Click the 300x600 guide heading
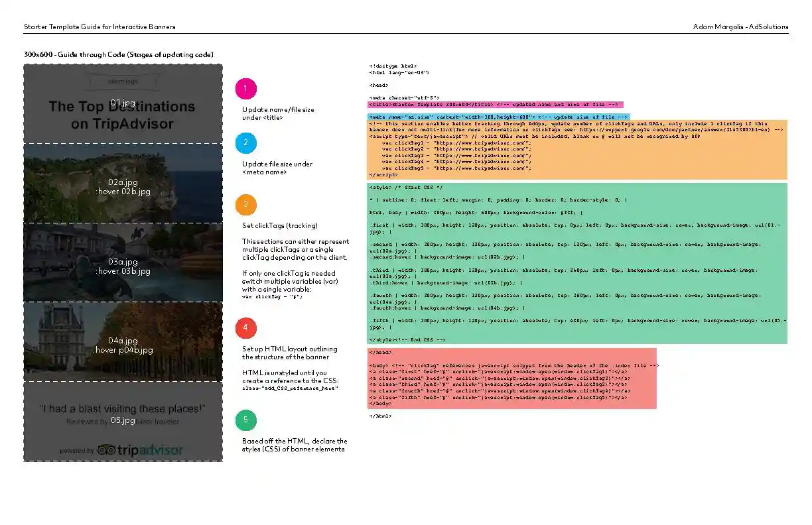This screenshot has height=525, width=812. [x=118, y=54]
